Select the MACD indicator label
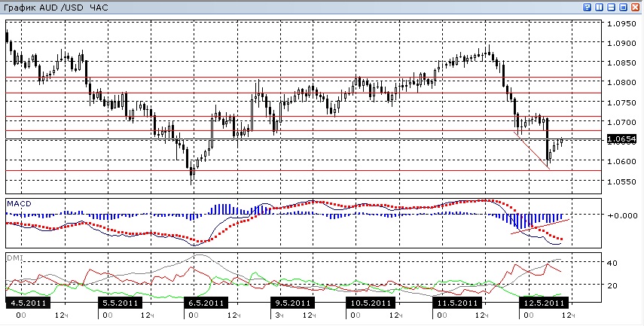The width and height of the screenshot is (644, 326). (x=20, y=203)
